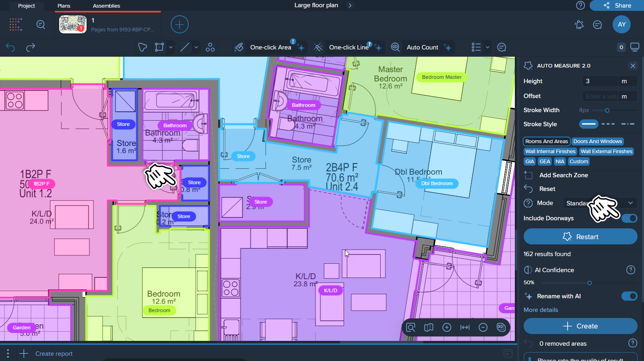Open the screen display icon
The height and width of the screenshot is (361, 644).
pos(635,47)
